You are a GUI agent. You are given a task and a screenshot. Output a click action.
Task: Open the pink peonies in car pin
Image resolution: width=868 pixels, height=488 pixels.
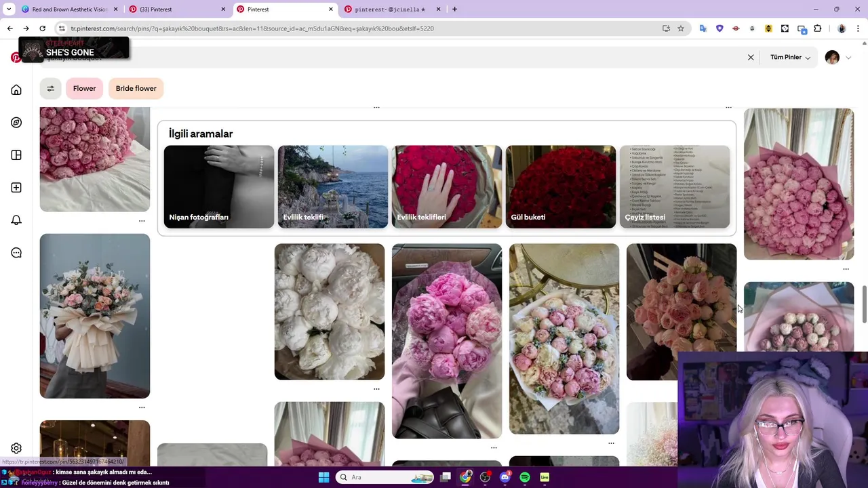point(447,341)
